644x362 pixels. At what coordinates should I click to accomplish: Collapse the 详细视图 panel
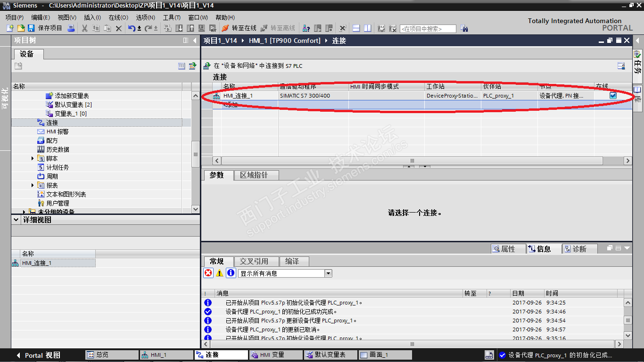tap(16, 220)
